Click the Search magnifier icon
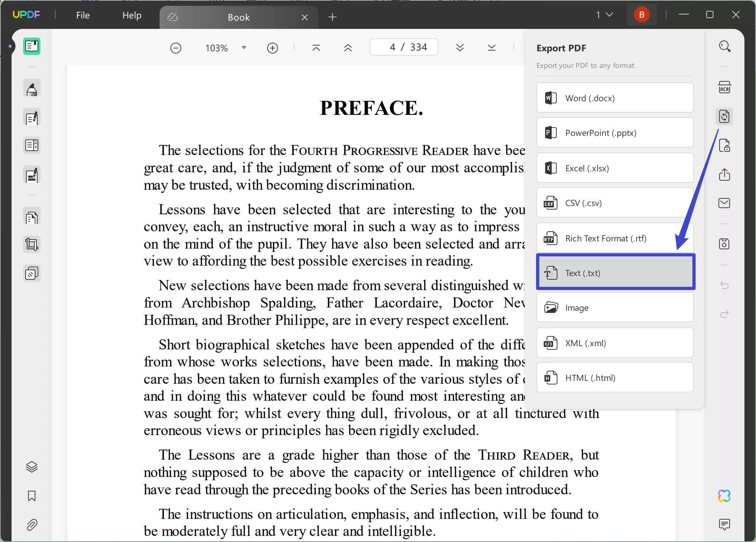 pyautogui.click(x=725, y=46)
